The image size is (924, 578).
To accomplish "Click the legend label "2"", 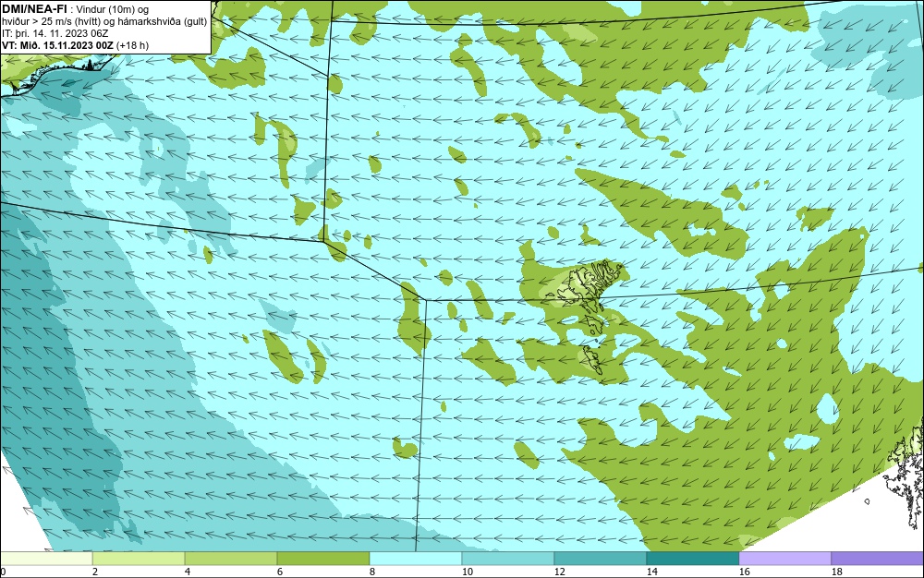I will (95, 572).
